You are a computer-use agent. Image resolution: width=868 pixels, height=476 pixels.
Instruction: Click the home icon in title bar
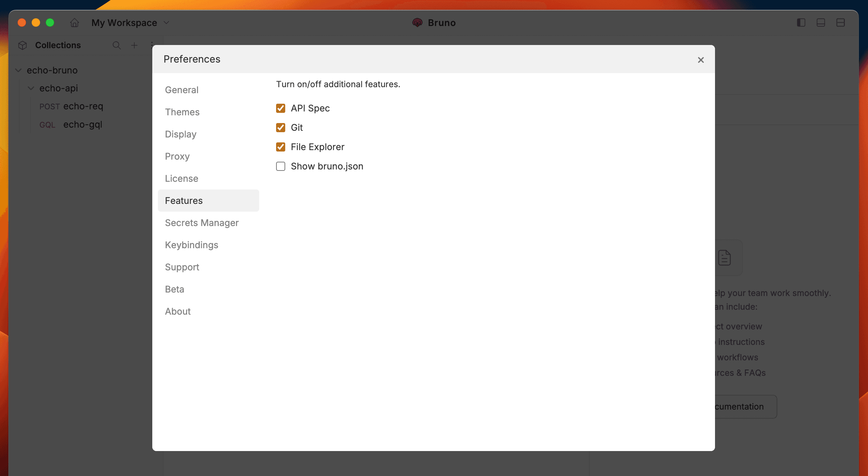(74, 23)
